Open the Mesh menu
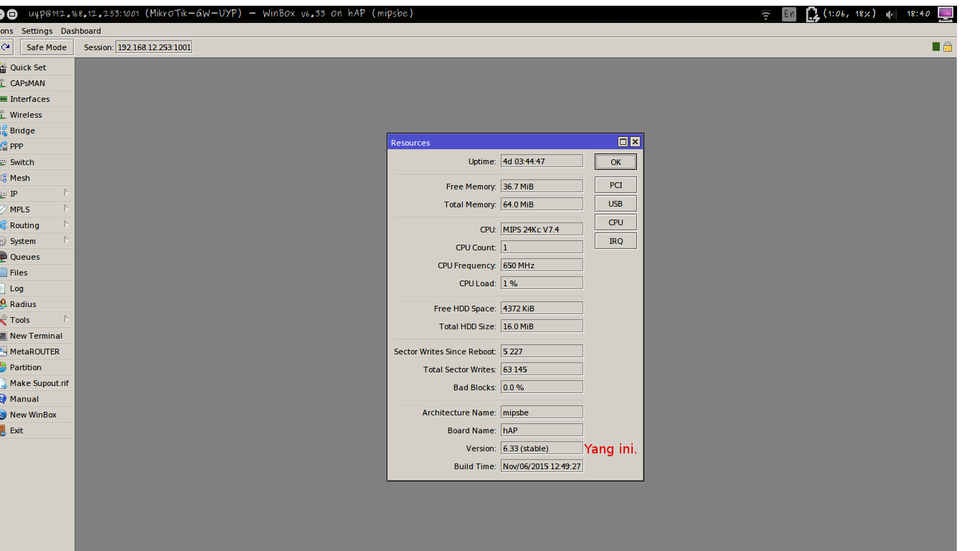980x551 pixels. pos(37,178)
